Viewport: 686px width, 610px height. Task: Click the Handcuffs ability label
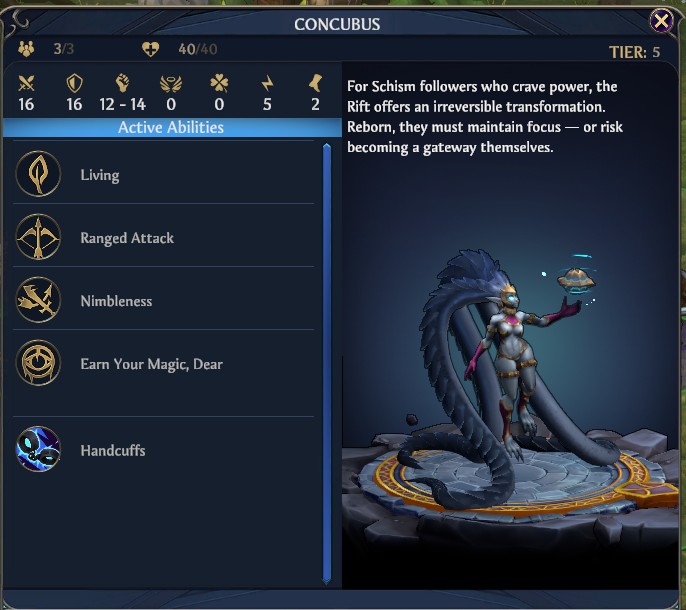(113, 450)
